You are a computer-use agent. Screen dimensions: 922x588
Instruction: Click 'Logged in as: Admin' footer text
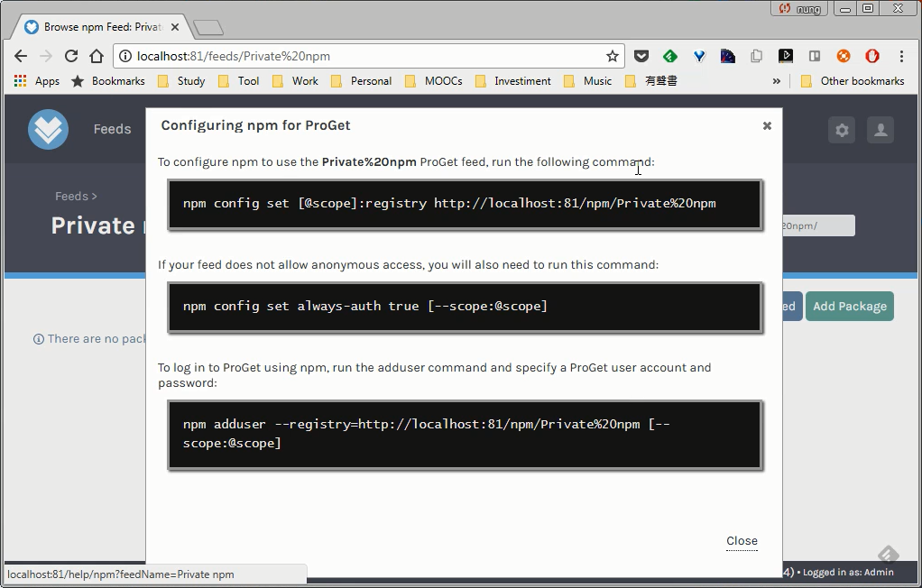click(x=848, y=572)
